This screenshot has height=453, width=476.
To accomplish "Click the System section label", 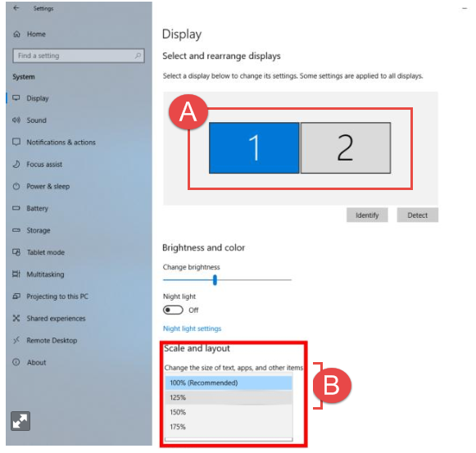I will (x=24, y=77).
